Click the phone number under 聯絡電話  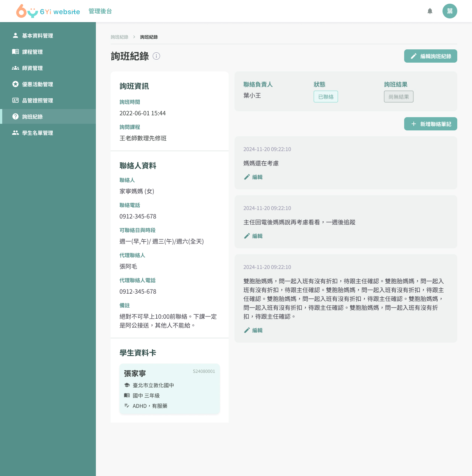pyautogui.click(x=138, y=216)
